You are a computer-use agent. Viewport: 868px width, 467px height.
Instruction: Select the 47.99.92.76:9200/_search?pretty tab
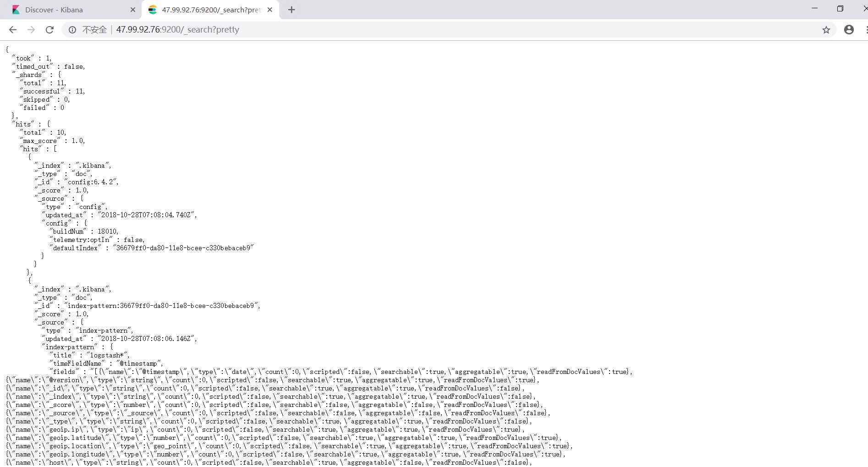point(211,10)
